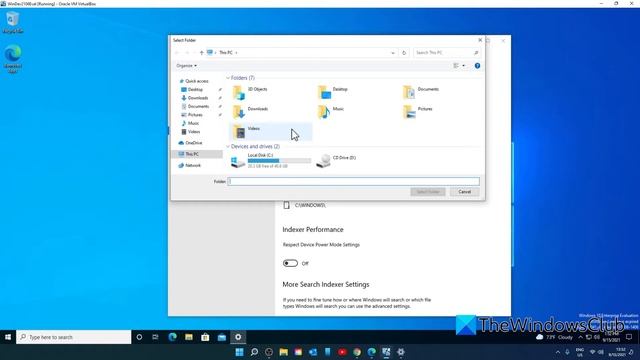Image resolution: width=640 pixels, height=360 pixels.
Task: Open the Start menu on host Windows 11 taskbar
Action: (240, 352)
